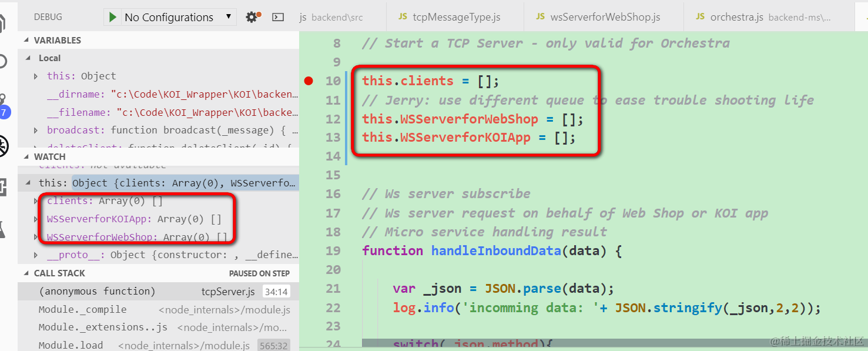Select the Module._compile stack frame

click(158, 309)
